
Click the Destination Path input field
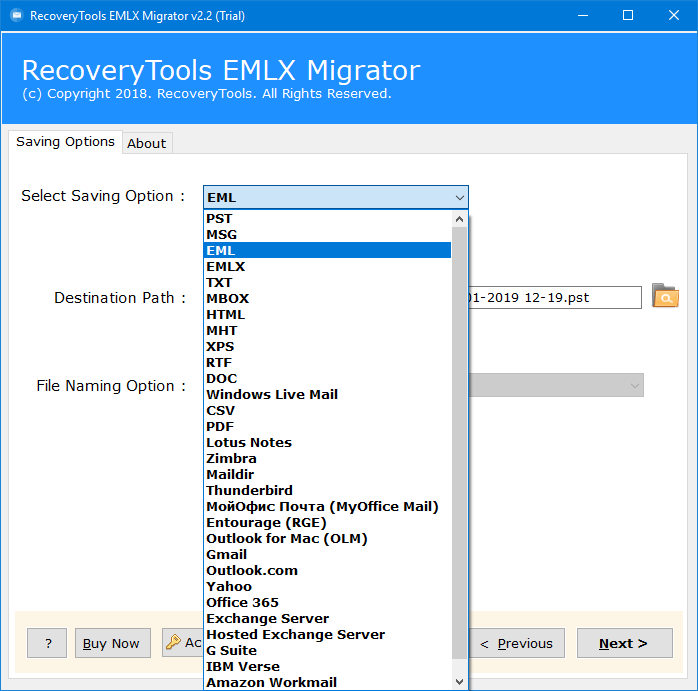click(555, 297)
